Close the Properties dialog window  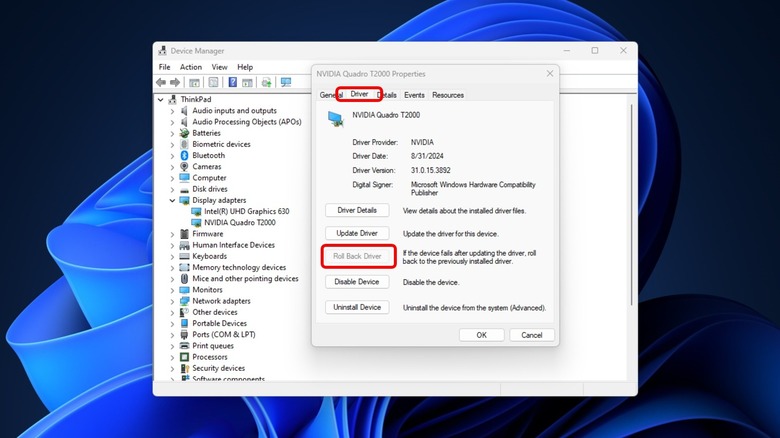(549, 73)
